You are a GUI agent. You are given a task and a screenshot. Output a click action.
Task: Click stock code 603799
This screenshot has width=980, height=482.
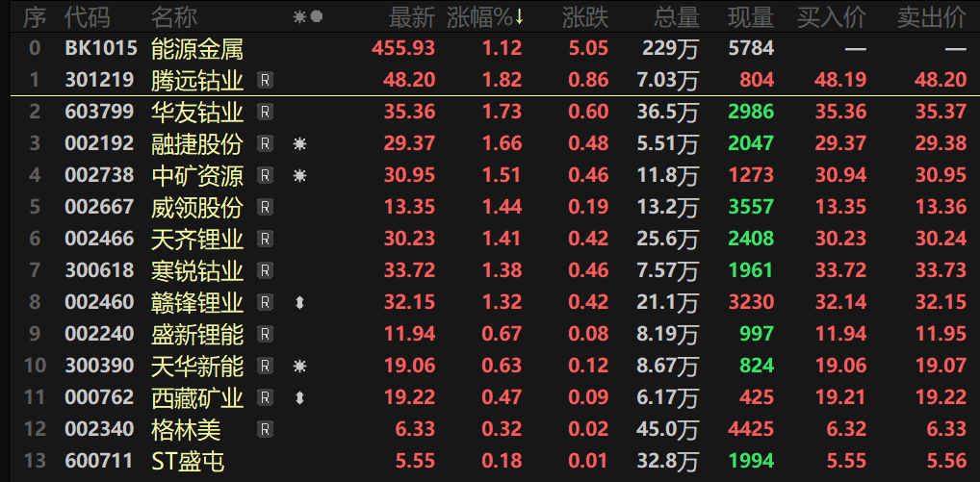tap(99, 112)
